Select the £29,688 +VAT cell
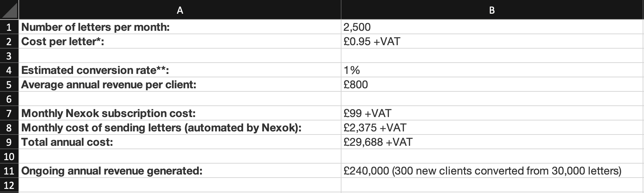 [492, 142]
